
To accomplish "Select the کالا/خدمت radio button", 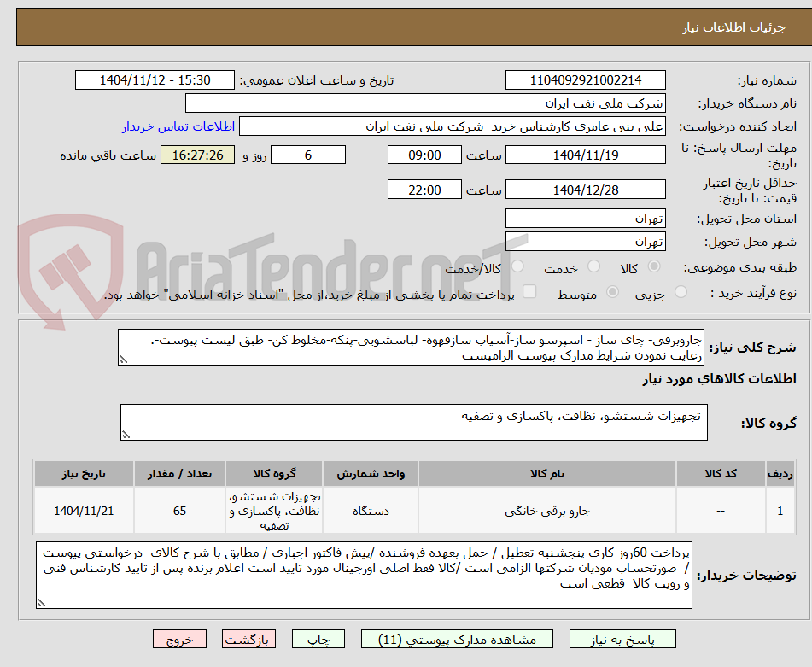I will pyautogui.click(x=517, y=266).
